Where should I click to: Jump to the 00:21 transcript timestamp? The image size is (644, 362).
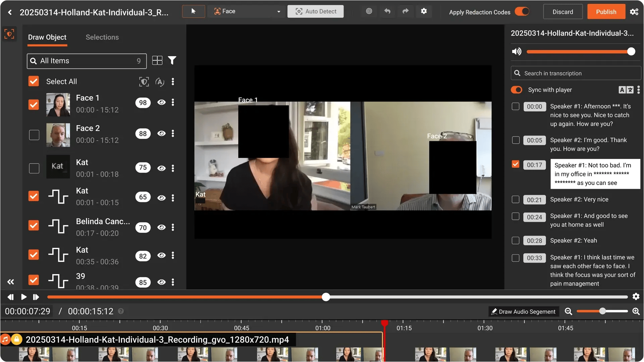[534, 200]
